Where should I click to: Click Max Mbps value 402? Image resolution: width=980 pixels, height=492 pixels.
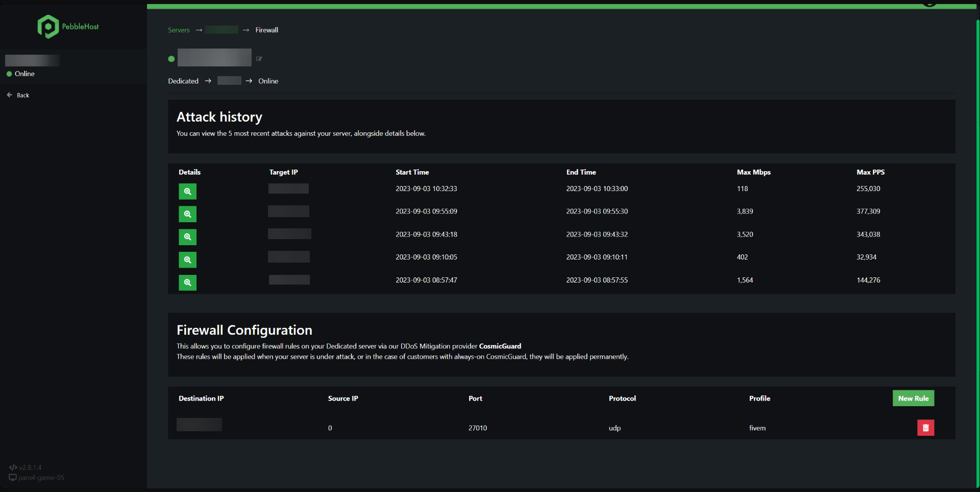coord(742,257)
